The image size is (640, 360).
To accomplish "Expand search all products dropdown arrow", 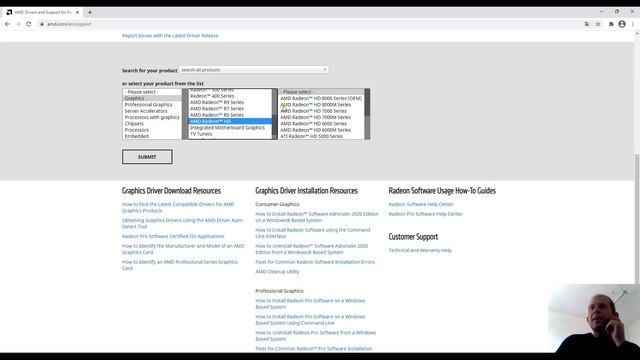I will (324, 70).
